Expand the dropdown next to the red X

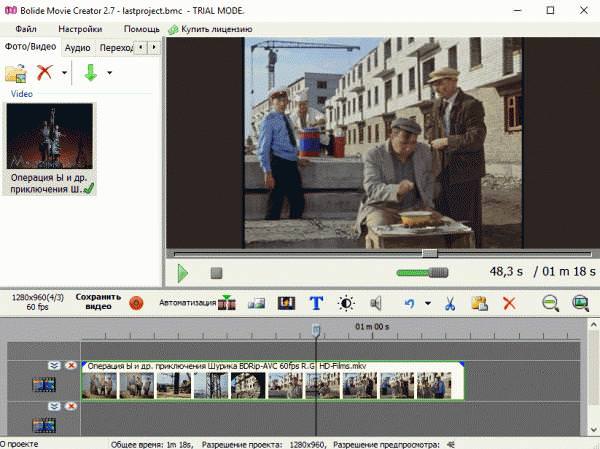pyautogui.click(x=64, y=73)
